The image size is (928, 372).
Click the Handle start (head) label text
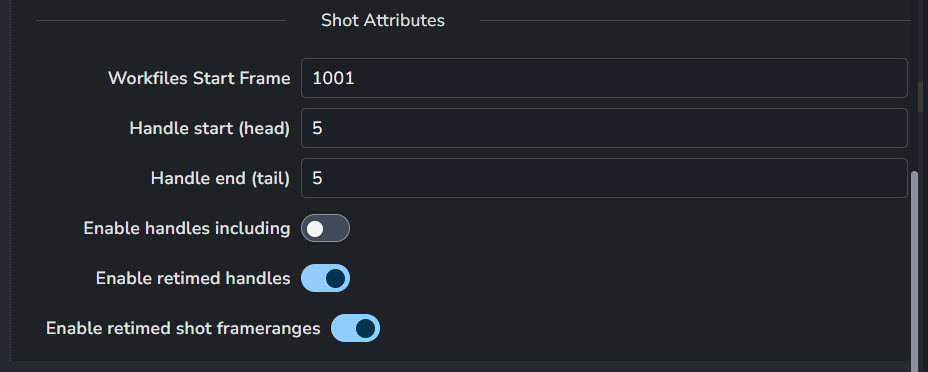[210, 128]
